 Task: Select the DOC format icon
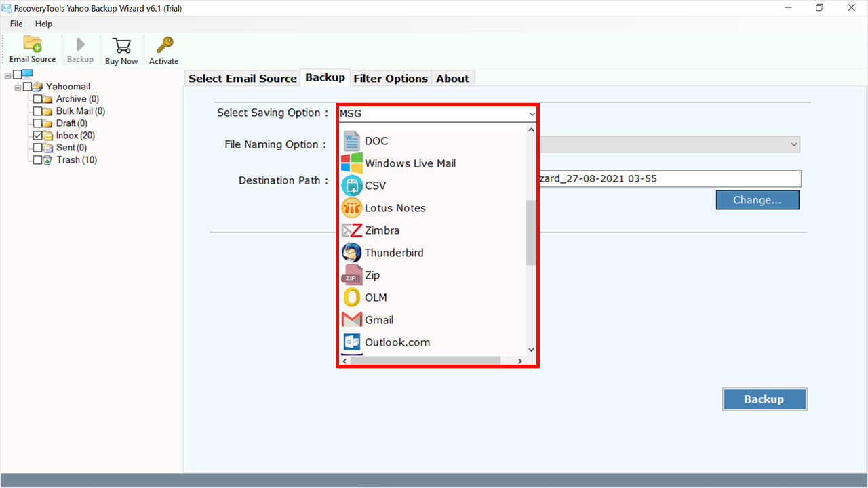[x=351, y=141]
